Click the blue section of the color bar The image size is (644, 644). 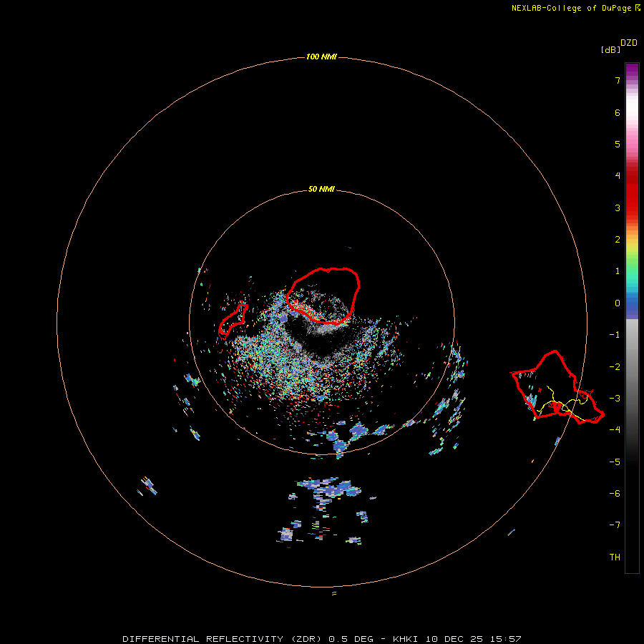click(632, 306)
